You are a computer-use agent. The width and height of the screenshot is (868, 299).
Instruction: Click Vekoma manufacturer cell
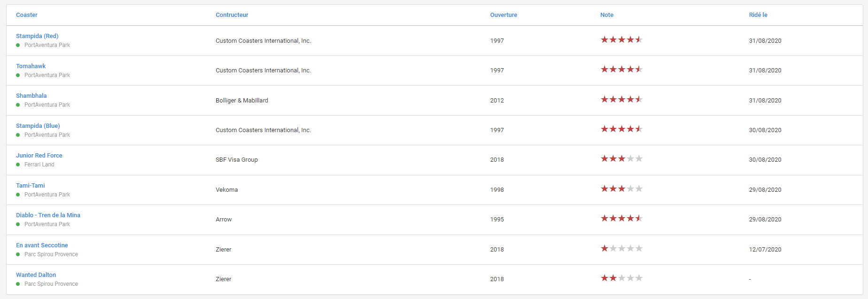(x=227, y=190)
